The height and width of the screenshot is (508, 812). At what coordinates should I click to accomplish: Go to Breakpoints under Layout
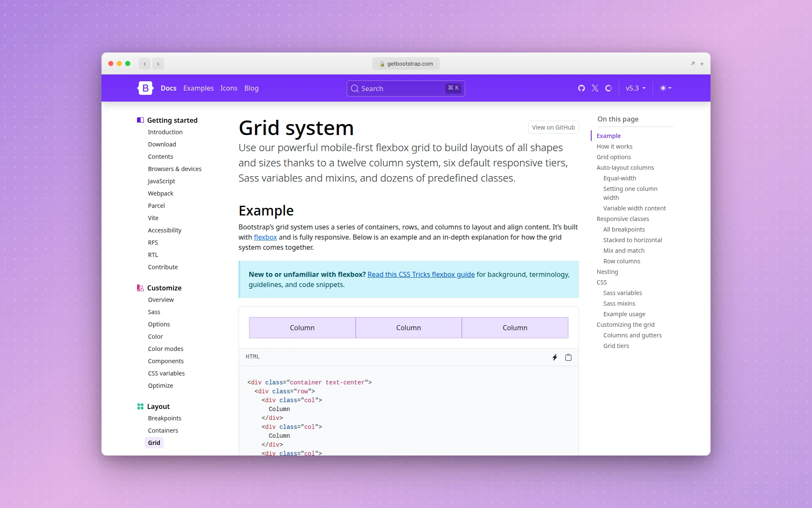[x=165, y=418]
